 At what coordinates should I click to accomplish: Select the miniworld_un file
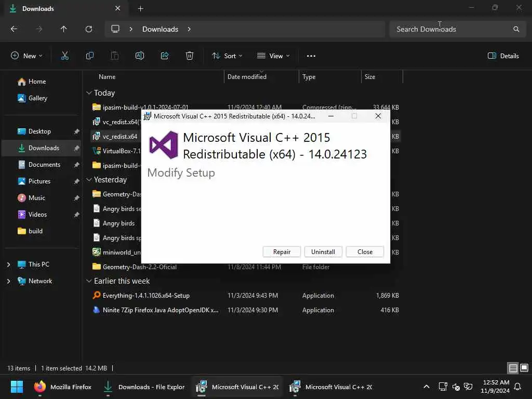click(117, 252)
